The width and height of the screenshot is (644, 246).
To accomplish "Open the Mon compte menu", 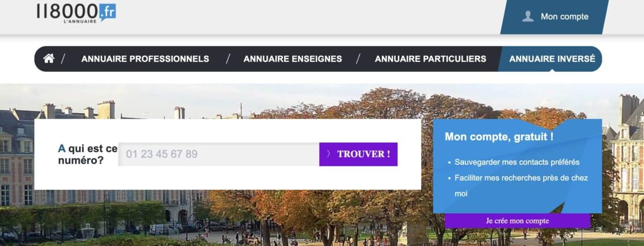I will (x=554, y=17).
